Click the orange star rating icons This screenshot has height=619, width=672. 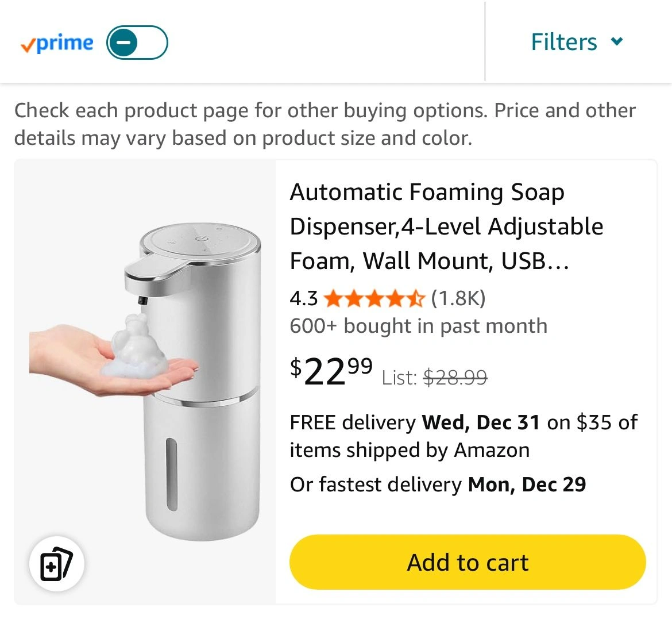374,298
